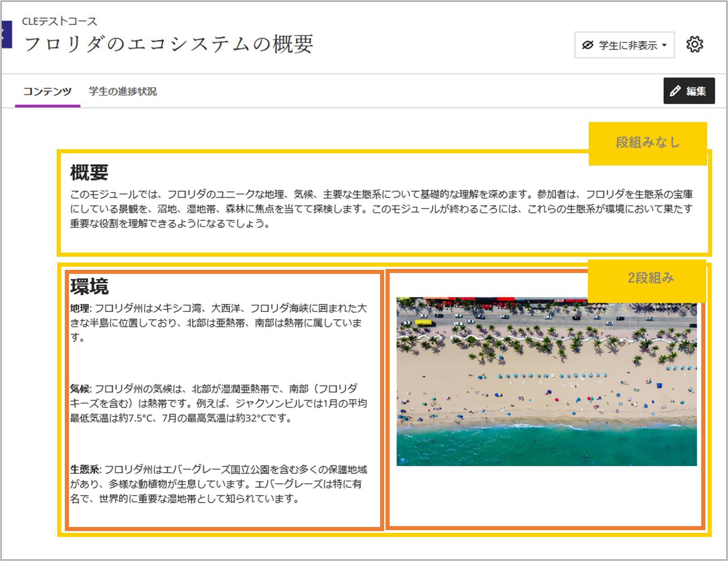Click the CLEテストコース course link

click(59, 21)
